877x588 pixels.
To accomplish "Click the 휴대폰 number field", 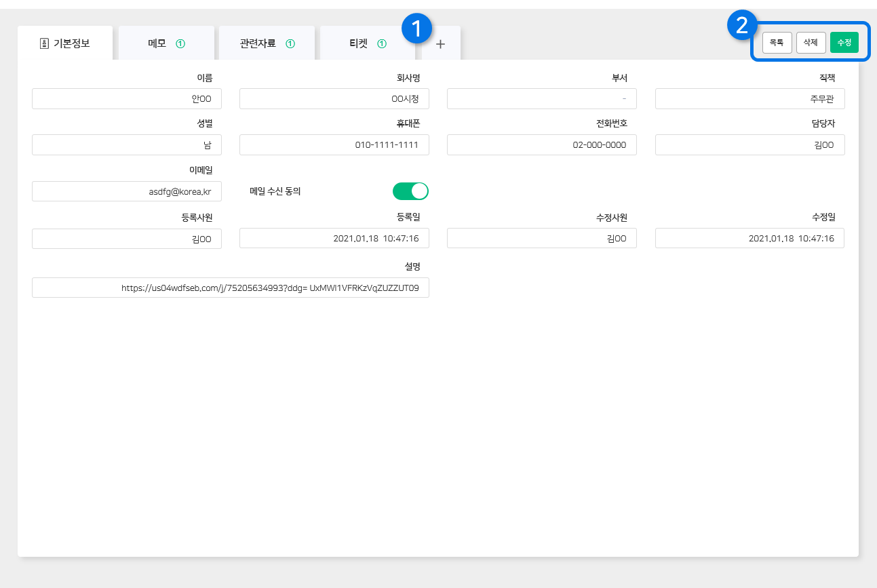I will tap(334, 145).
